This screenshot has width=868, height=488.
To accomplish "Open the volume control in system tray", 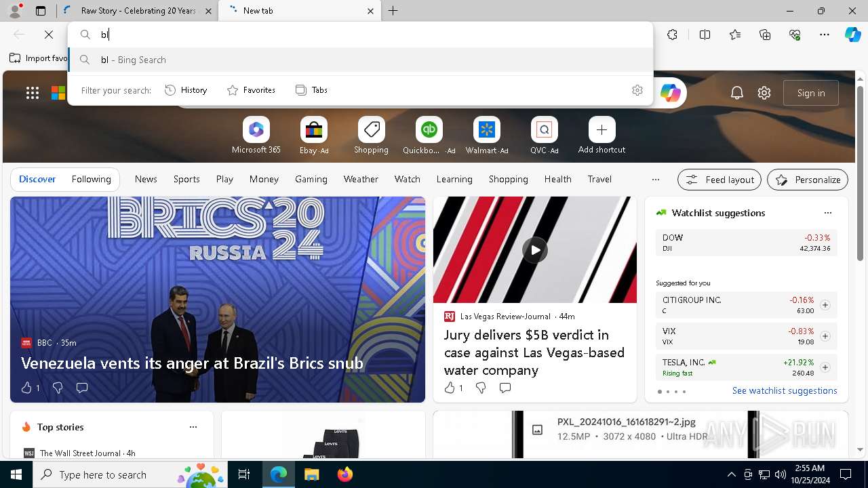I will [x=780, y=474].
